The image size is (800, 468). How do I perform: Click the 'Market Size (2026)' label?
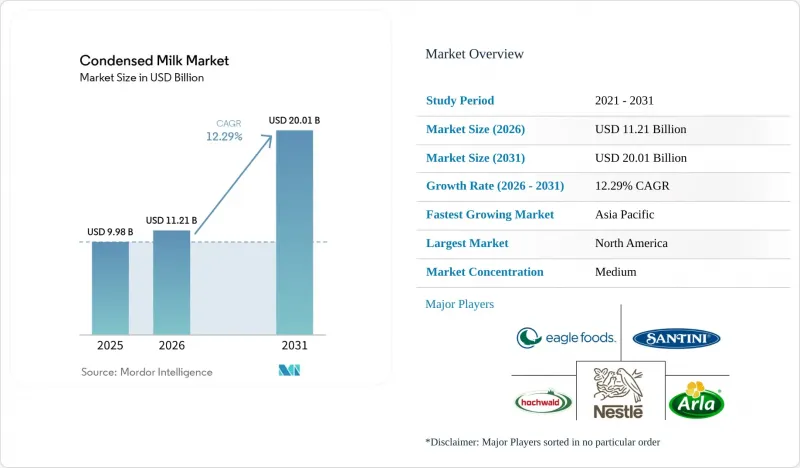pos(476,129)
